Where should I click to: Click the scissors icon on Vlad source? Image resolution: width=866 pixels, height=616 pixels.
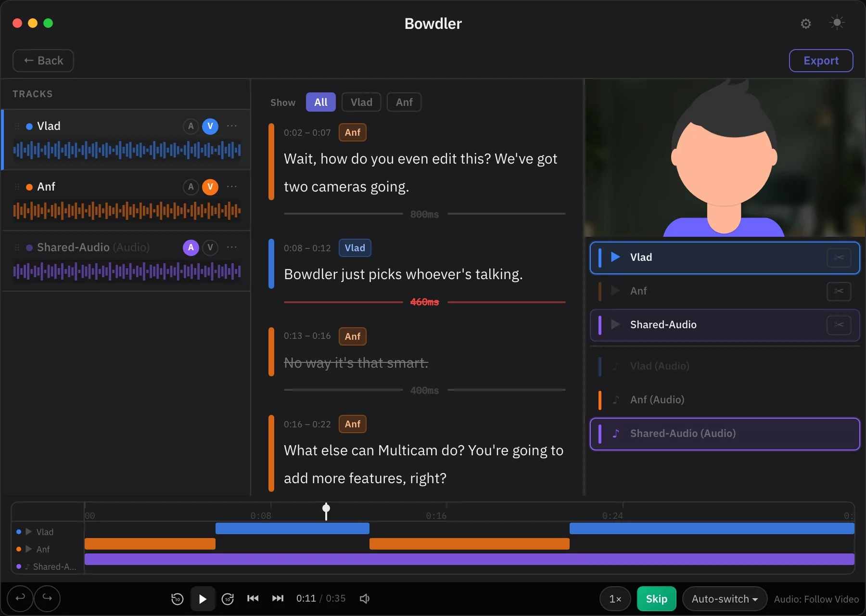tap(839, 257)
